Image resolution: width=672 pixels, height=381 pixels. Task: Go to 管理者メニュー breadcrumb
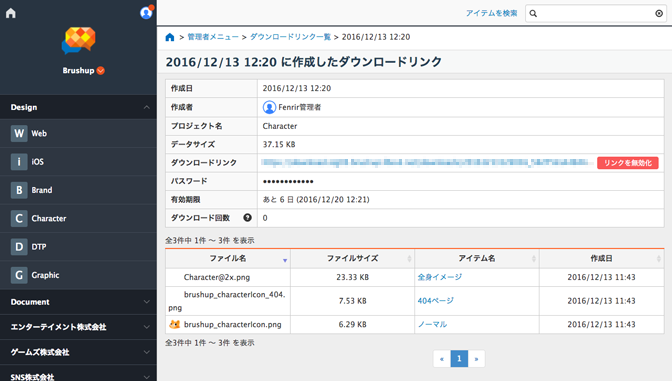213,37
